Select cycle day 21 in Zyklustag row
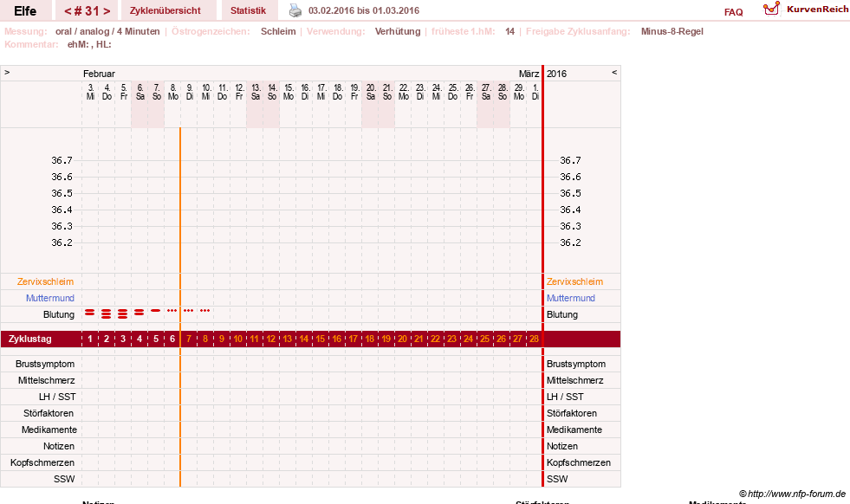 pyautogui.click(x=419, y=339)
